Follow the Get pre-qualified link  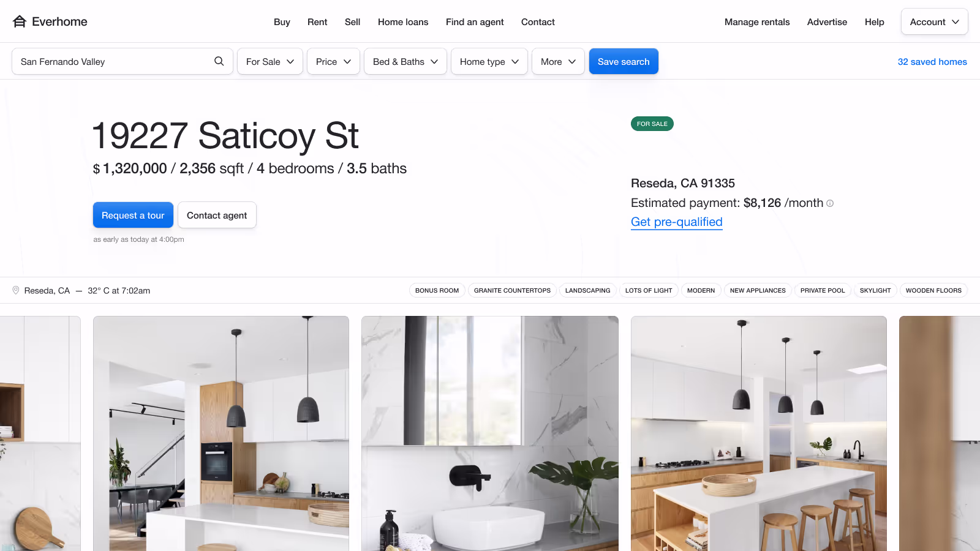click(677, 222)
